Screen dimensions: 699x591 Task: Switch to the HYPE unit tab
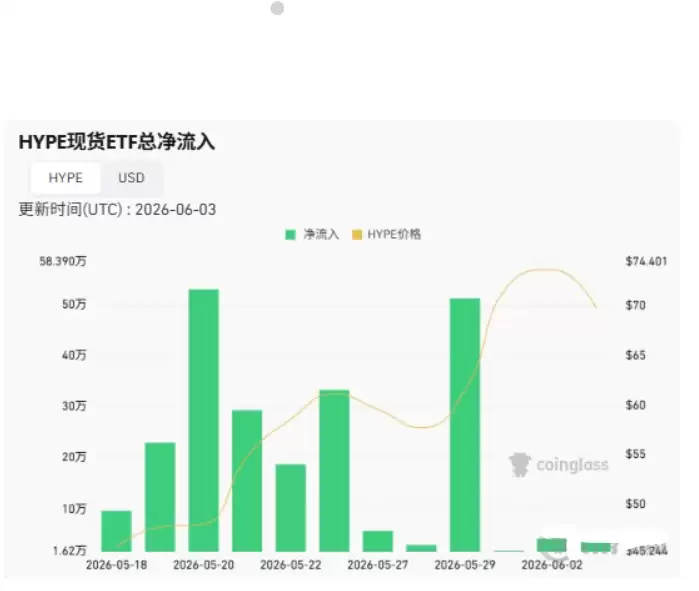pos(66,178)
